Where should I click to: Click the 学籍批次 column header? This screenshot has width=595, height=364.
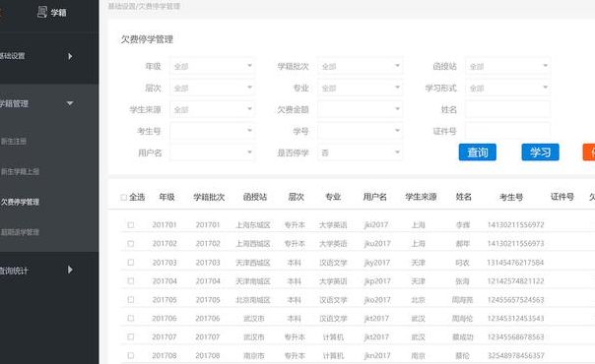pos(209,197)
